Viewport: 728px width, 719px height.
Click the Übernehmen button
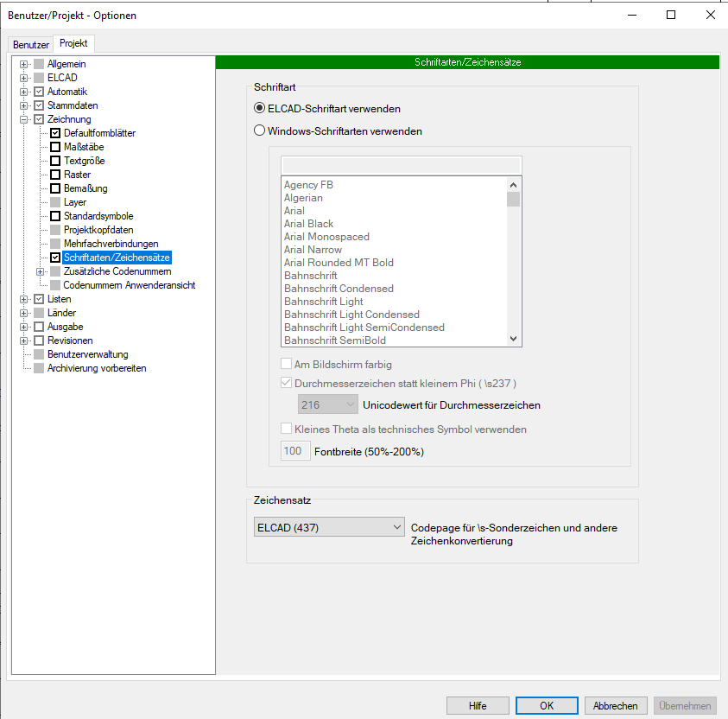tap(685, 706)
